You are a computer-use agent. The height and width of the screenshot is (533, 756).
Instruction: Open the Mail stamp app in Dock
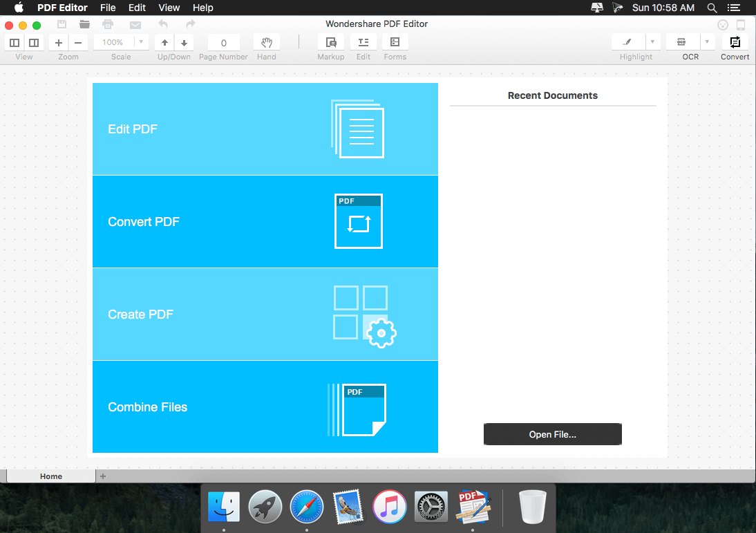point(348,507)
